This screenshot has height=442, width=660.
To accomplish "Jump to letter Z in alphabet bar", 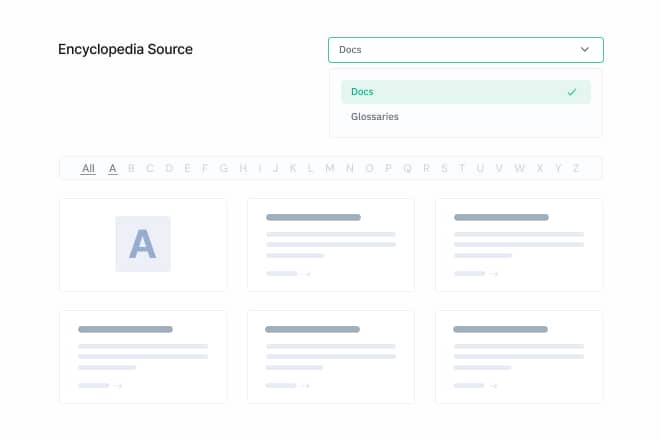I will 575,168.
